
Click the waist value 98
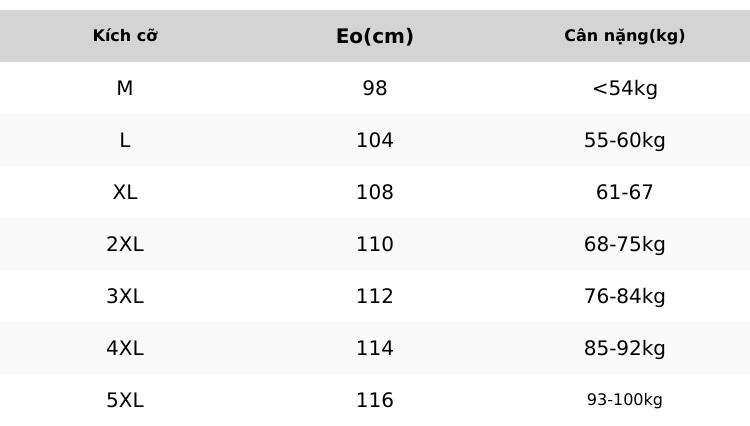click(375, 88)
